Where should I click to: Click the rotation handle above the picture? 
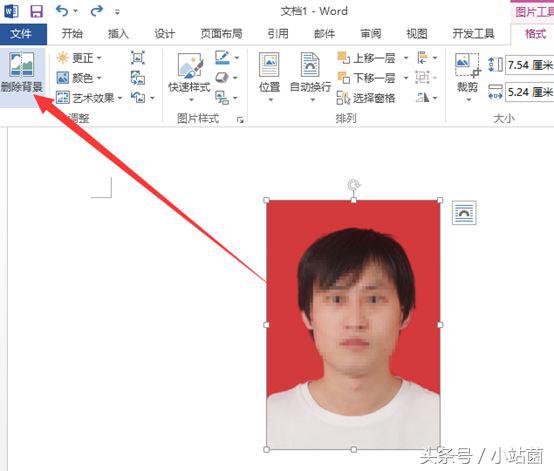point(353,184)
